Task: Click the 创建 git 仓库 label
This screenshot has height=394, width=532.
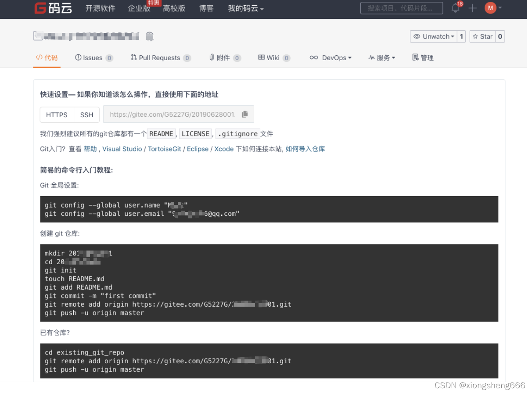Action: tap(60, 233)
